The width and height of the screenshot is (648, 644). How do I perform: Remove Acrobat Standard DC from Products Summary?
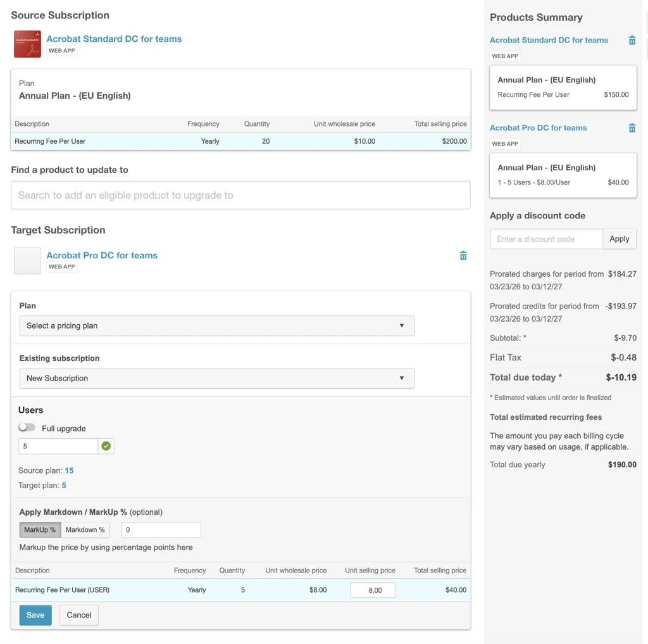tap(632, 41)
